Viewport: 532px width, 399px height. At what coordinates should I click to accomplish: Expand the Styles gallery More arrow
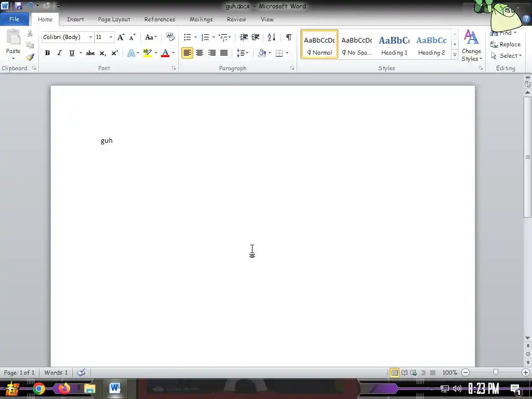pos(455,55)
